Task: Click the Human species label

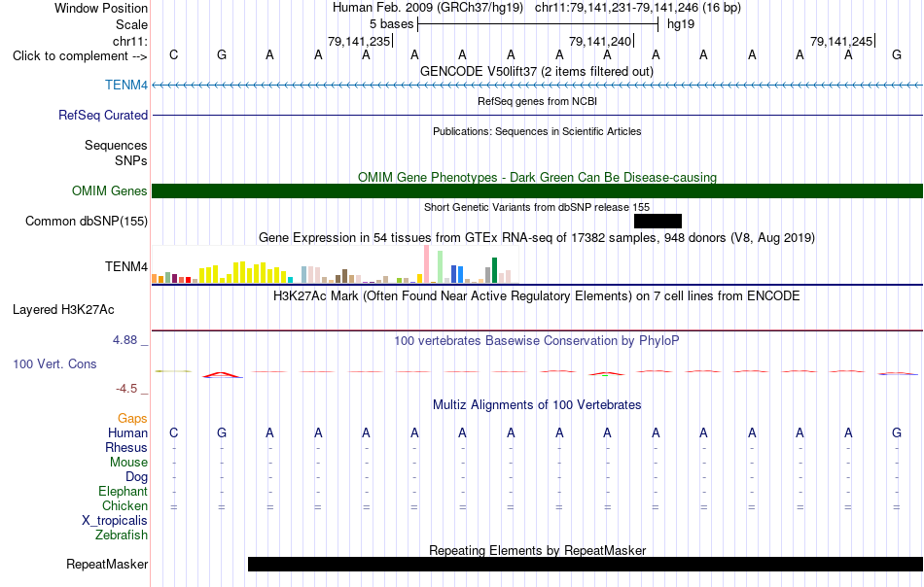Action: click(127, 432)
